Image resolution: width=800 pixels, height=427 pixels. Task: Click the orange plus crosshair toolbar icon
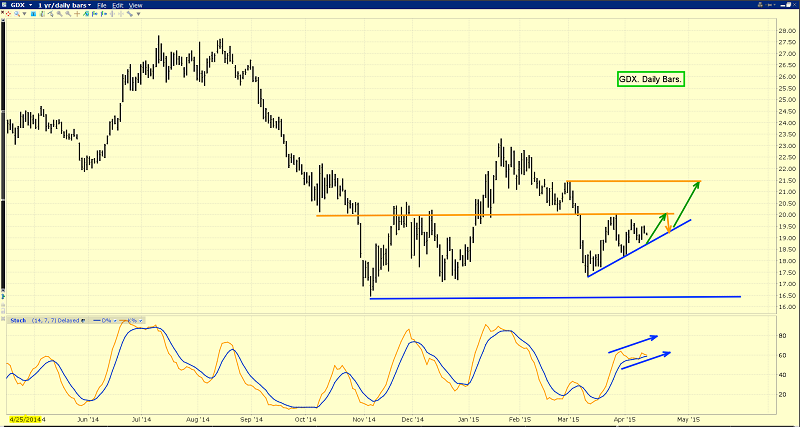point(77,14)
